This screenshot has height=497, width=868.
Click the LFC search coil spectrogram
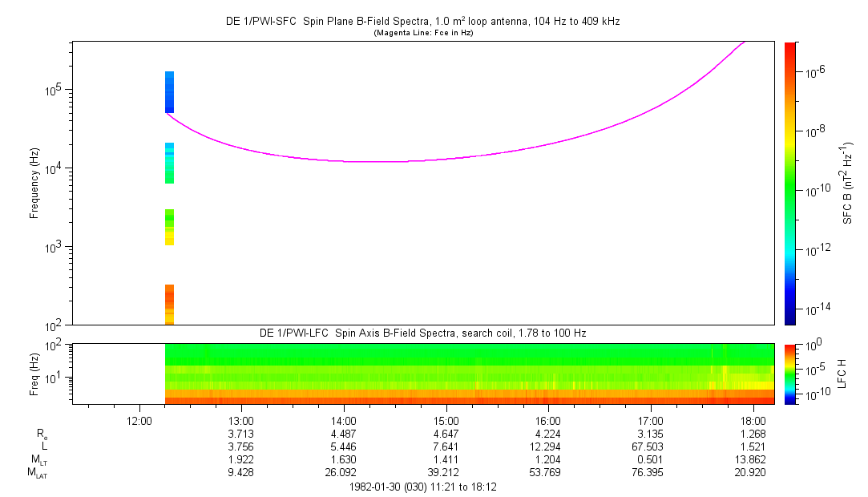pos(469,374)
